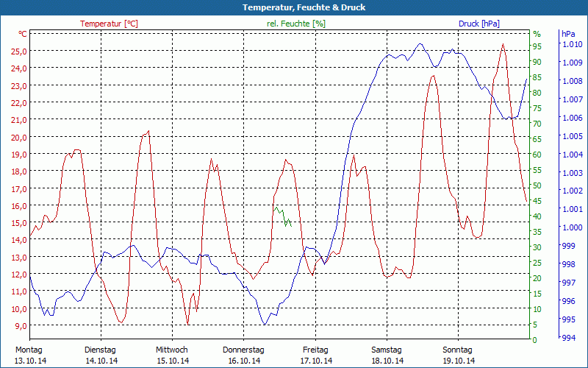The image size is (588, 368).
Task: Select the green 'rel. Feuchte [%]' legend label
Action: pos(295,24)
